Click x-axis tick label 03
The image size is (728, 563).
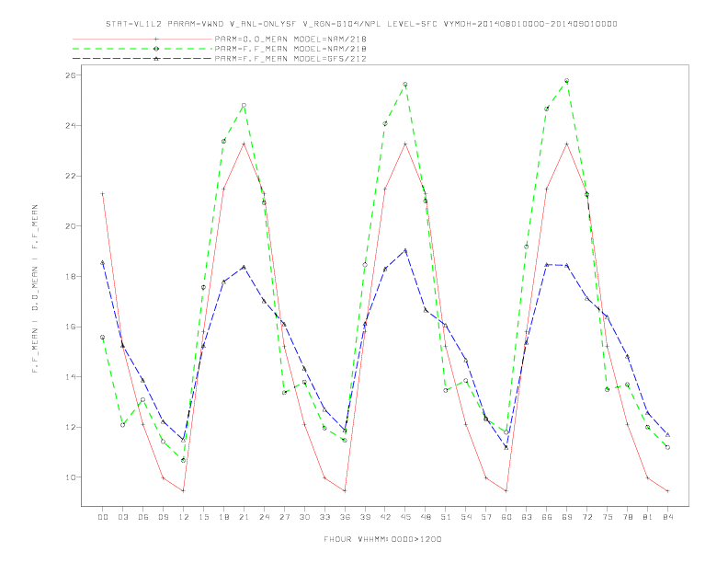122,517
